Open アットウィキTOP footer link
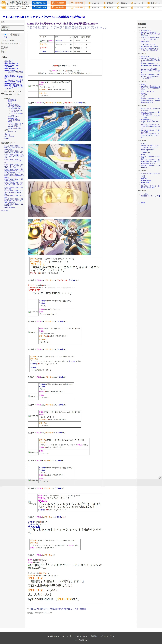 tap(81, 636)
